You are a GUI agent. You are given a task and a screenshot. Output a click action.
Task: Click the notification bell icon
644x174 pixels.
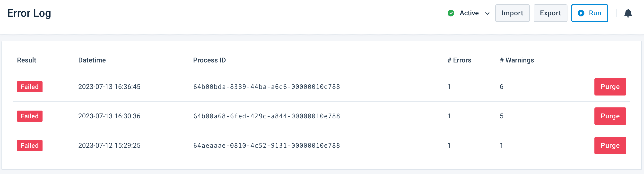tap(628, 13)
